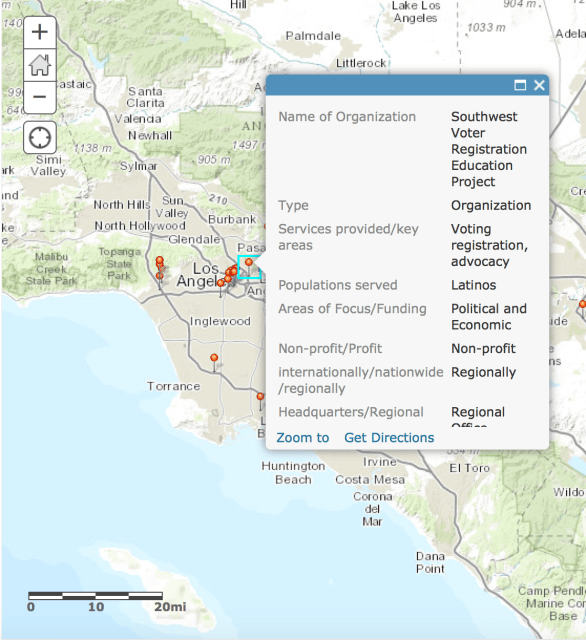Click the 'Voting registration, advocacy' value
The image size is (586, 640).
(x=489, y=245)
